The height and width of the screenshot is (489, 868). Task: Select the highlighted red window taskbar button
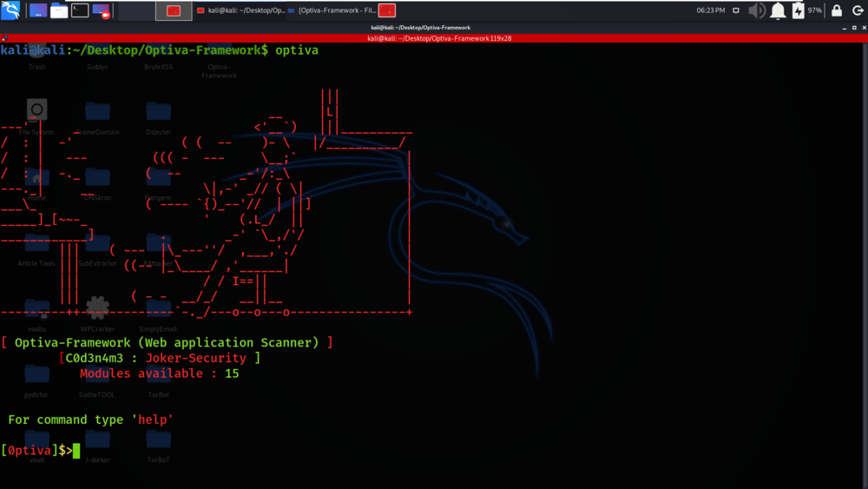(x=174, y=10)
